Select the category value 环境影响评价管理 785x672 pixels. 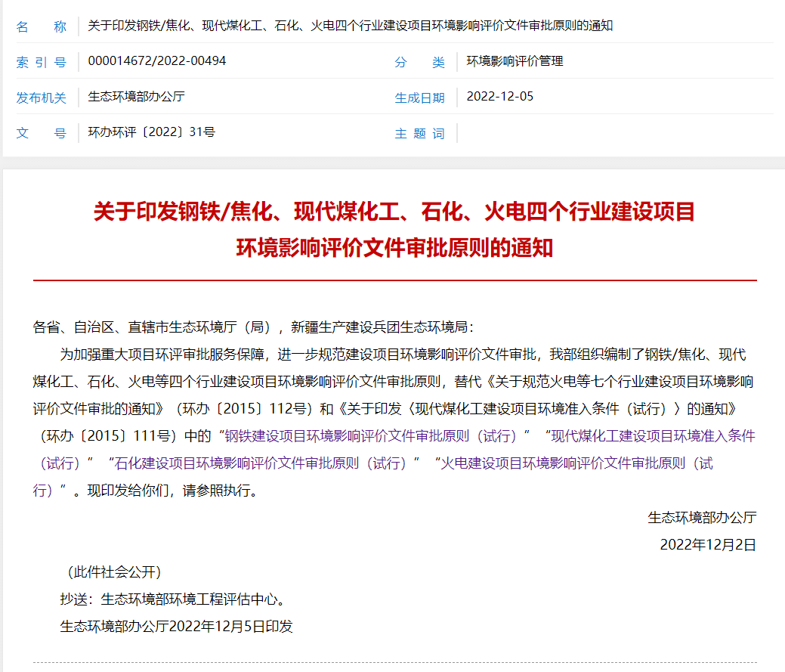(515, 61)
